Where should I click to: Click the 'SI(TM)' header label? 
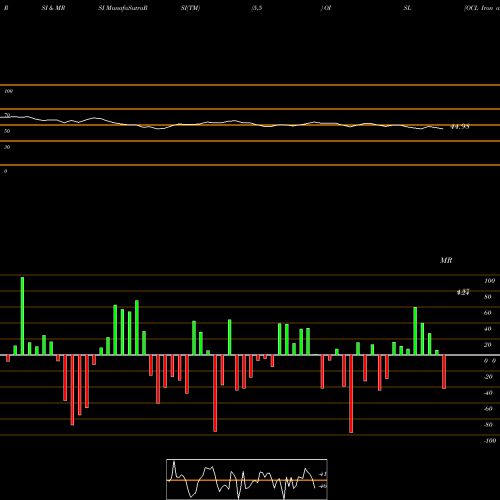[x=190, y=8]
